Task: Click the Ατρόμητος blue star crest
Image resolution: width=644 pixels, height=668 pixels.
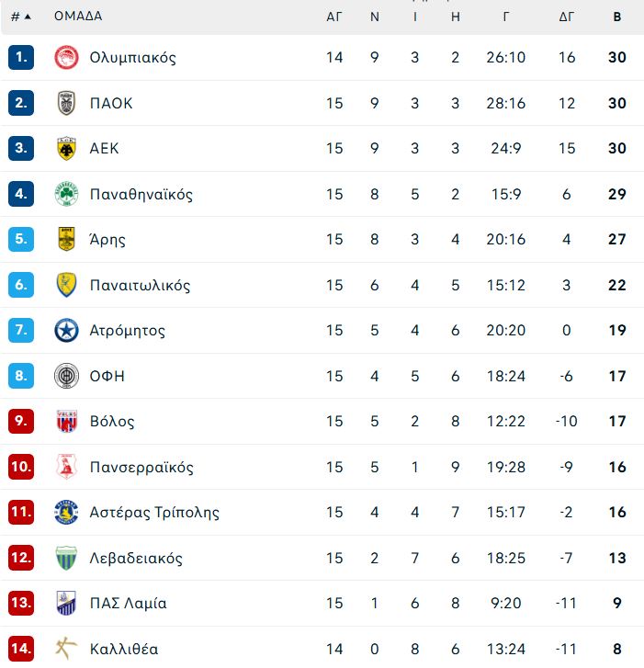Action: tap(66, 330)
